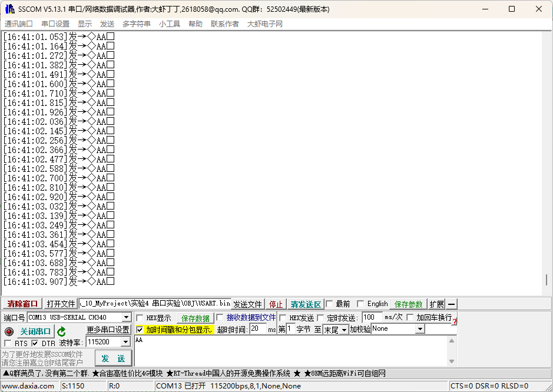
Task: Click the CTS=0 DSR=0 RLSD=0 status text
Action: (489, 386)
